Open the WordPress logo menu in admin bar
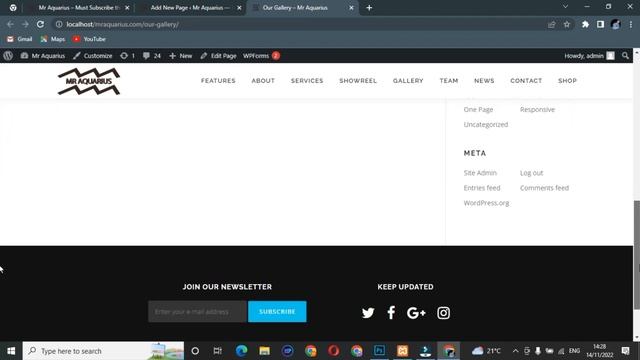 8,56
